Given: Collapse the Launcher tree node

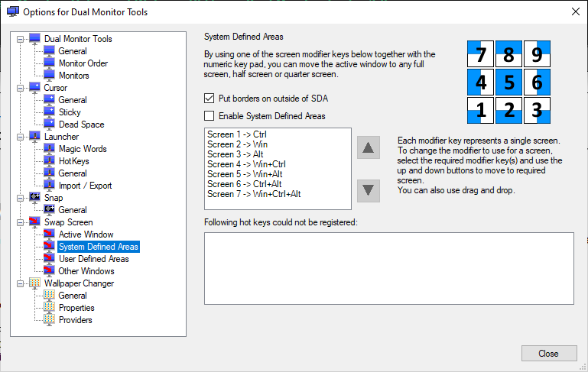Looking at the screenshot, I should pyautogui.click(x=20, y=137).
